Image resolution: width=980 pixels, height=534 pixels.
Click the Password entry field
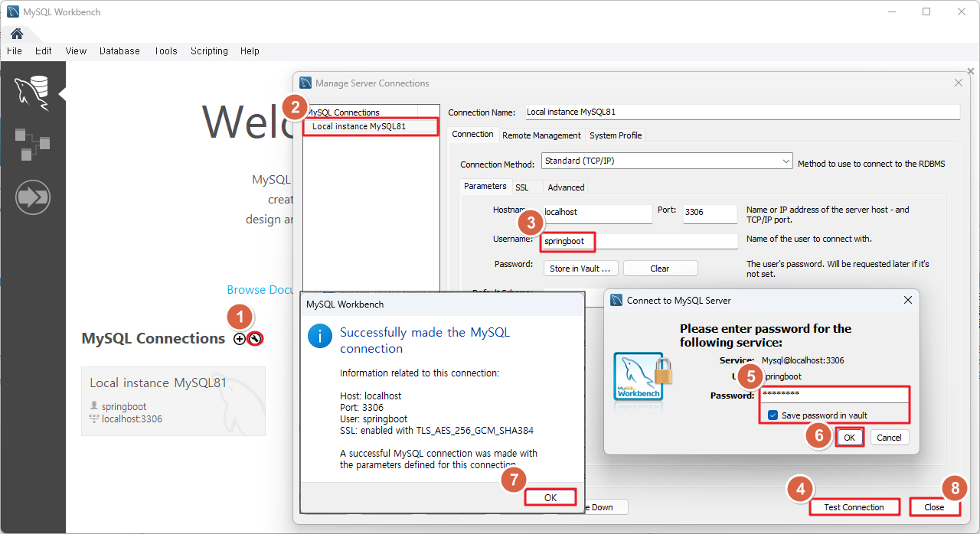coord(835,395)
